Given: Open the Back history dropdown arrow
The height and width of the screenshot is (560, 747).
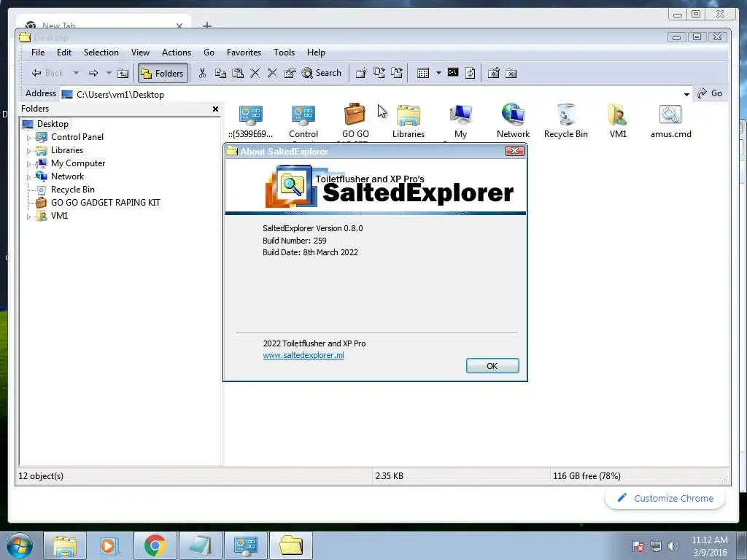Looking at the screenshot, I should coord(76,73).
